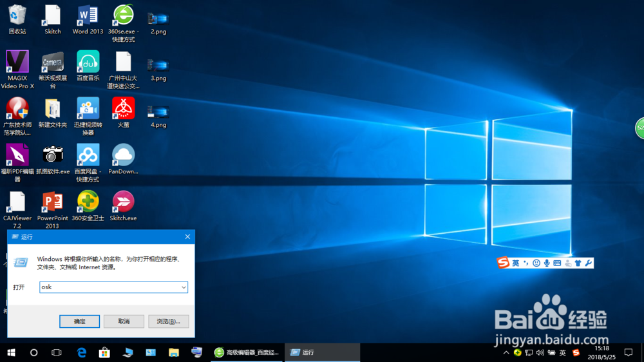The image size is (644, 362).
Task: Click 取消 in the Run dialog
Action: [x=124, y=321]
